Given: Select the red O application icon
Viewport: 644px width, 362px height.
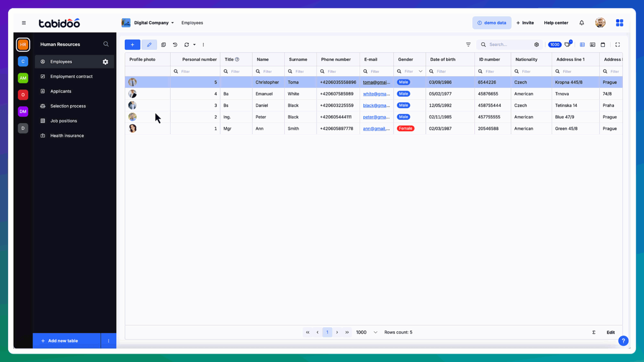Looking at the screenshot, I should click(23, 95).
